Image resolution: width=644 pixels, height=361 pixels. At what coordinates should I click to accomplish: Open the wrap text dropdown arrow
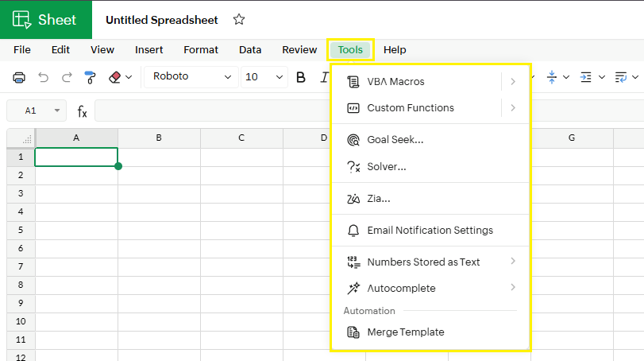click(635, 77)
